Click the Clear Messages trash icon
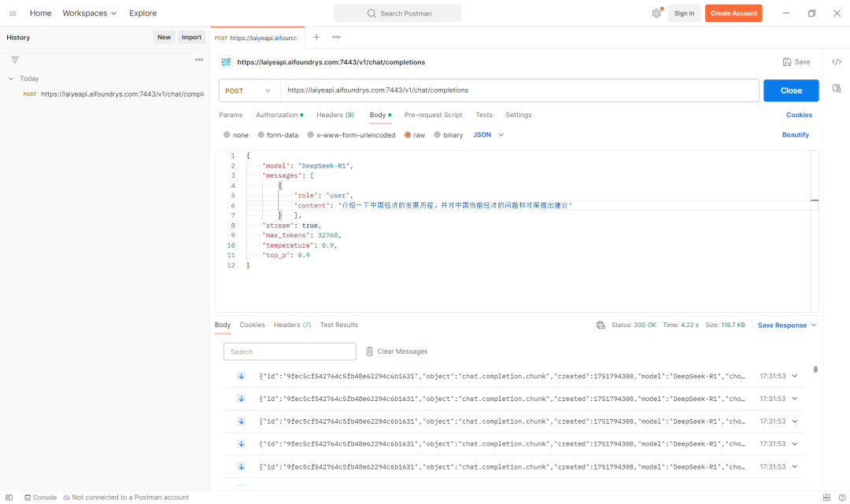The height and width of the screenshot is (504, 850). (369, 351)
